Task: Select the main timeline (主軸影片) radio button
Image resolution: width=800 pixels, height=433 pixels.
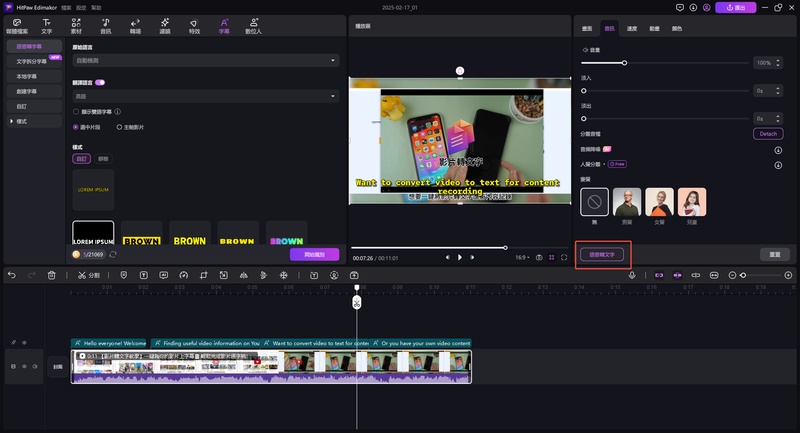Action: pyautogui.click(x=119, y=127)
